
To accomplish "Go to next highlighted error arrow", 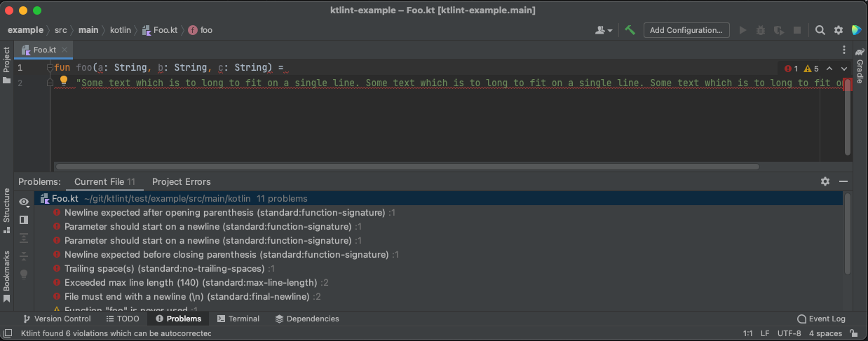I will coord(843,69).
